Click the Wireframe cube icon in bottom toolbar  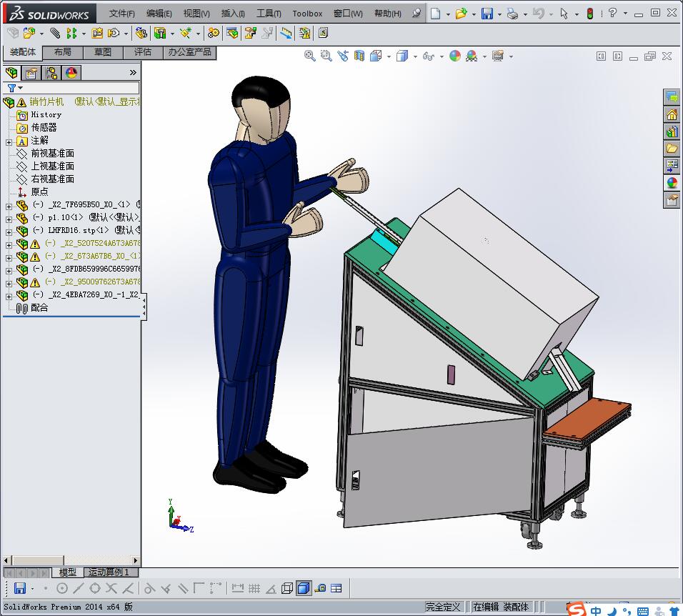pos(287,589)
